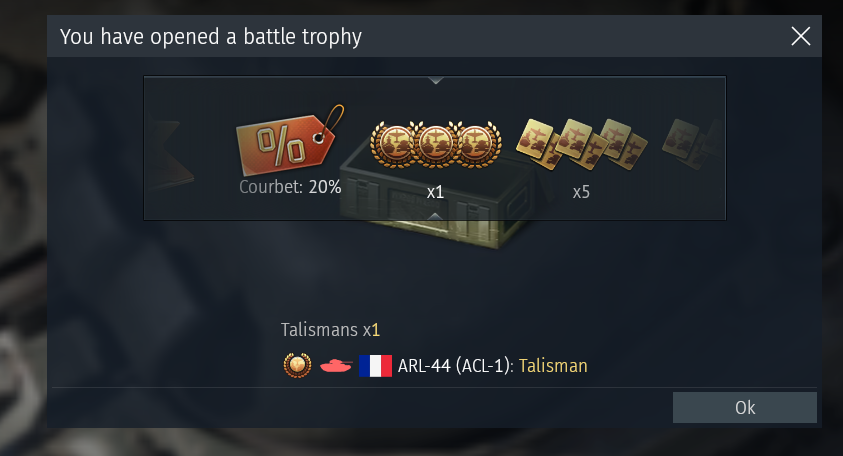Click the Courbet: 20% discount label
Viewport: 843px width, 456px height.
290,187
